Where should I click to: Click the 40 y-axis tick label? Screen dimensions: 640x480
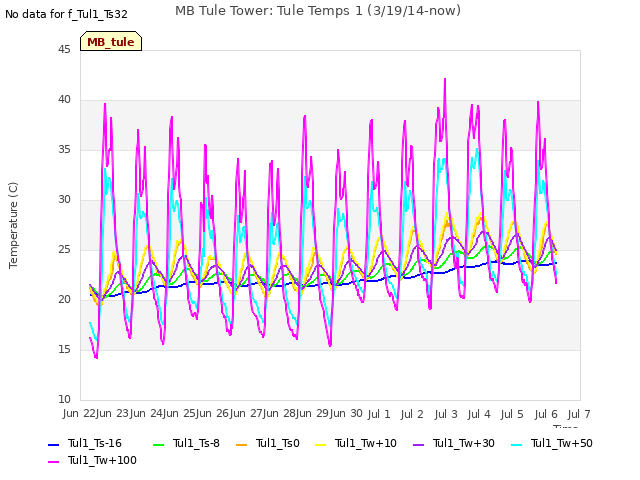coord(64,100)
